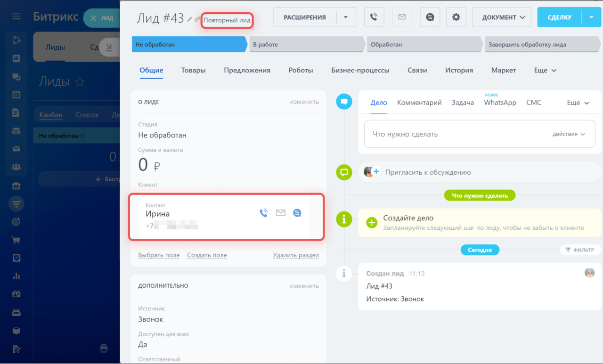Set lead stage to В работе
Image resolution: width=603 pixels, height=364 pixels.
306,45
